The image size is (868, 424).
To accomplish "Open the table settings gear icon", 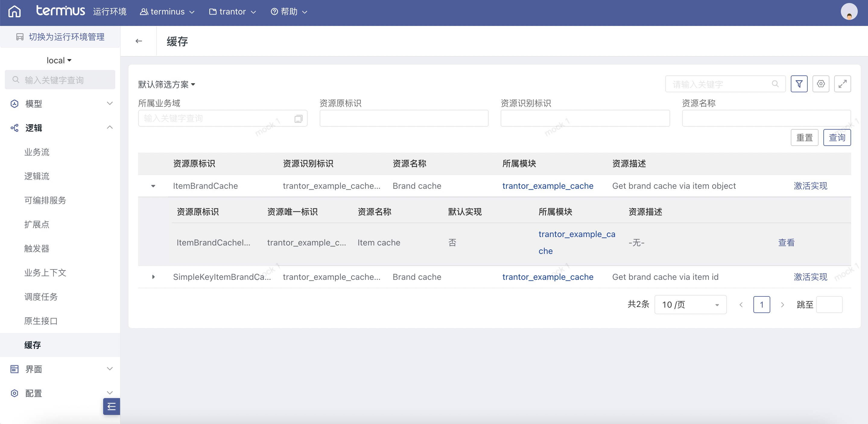I will (820, 84).
